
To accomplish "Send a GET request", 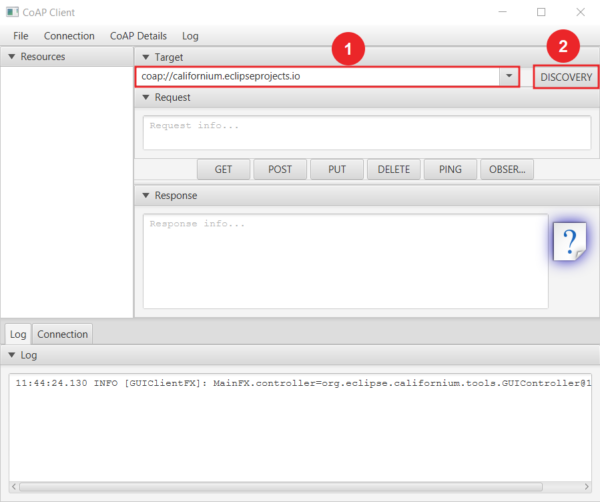I will [223, 169].
